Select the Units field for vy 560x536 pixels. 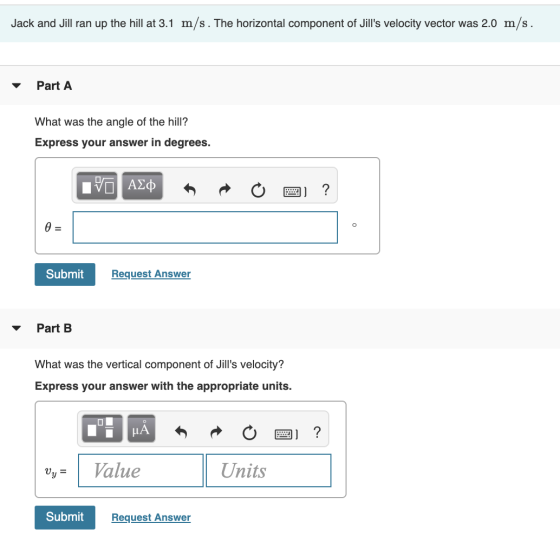click(269, 470)
